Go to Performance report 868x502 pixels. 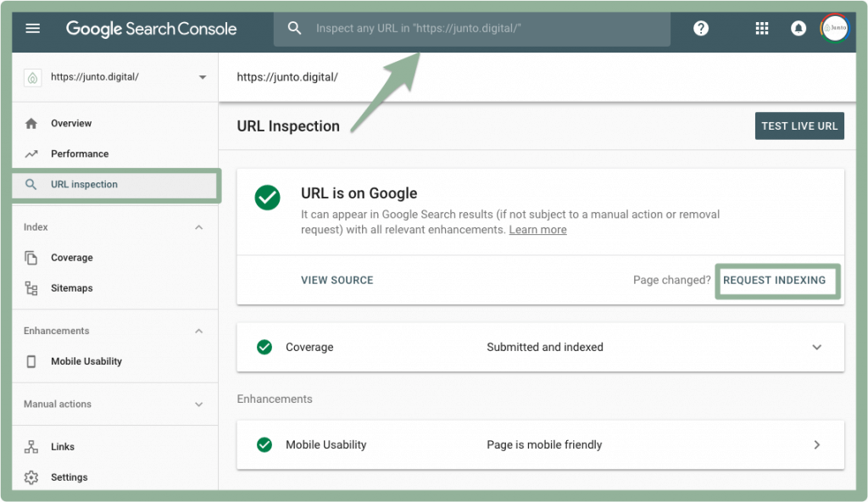[80, 154]
